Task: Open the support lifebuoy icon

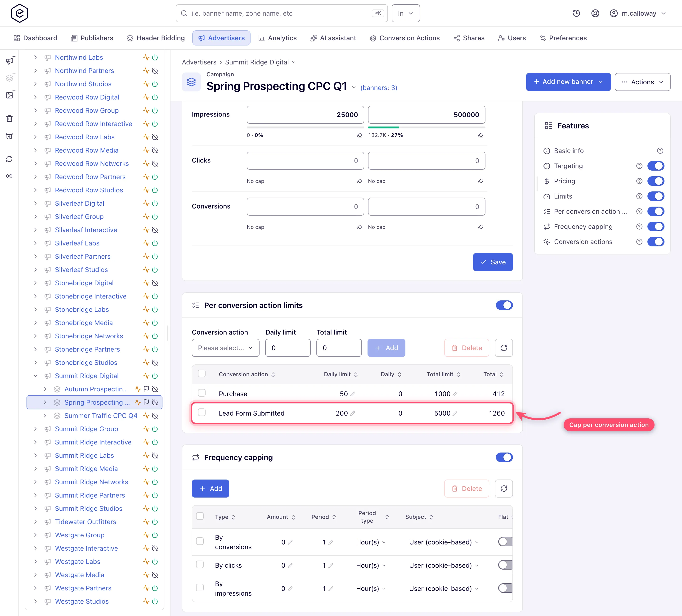Action: (x=595, y=13)
